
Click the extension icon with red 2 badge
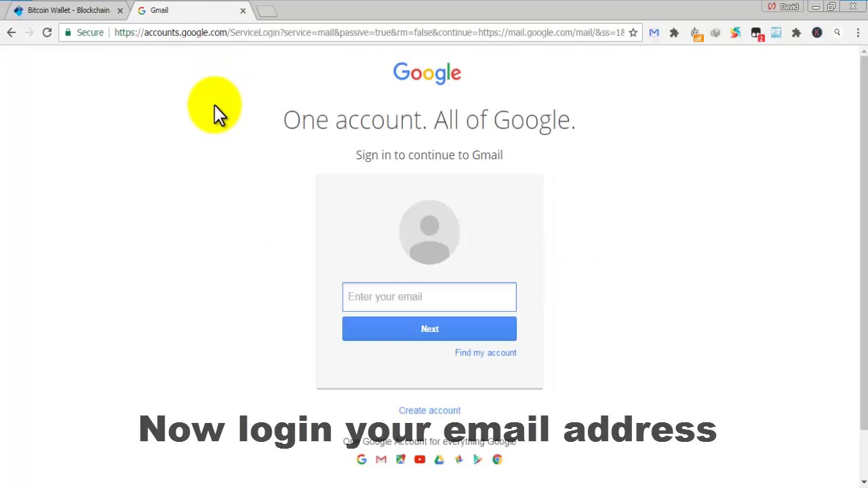click(x=757, y=33)
